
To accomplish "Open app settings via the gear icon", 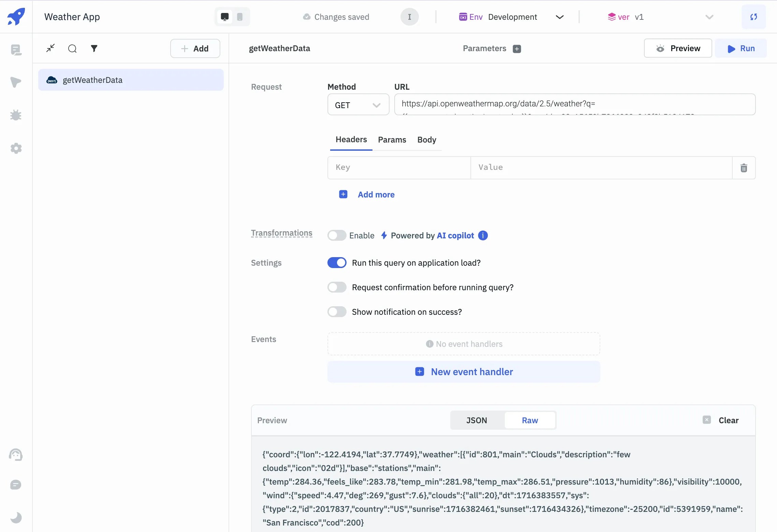I will 16,148.
